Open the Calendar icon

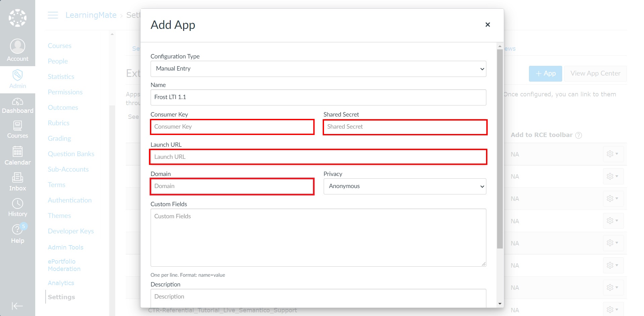pyautogui.click(x=17, y=151)
